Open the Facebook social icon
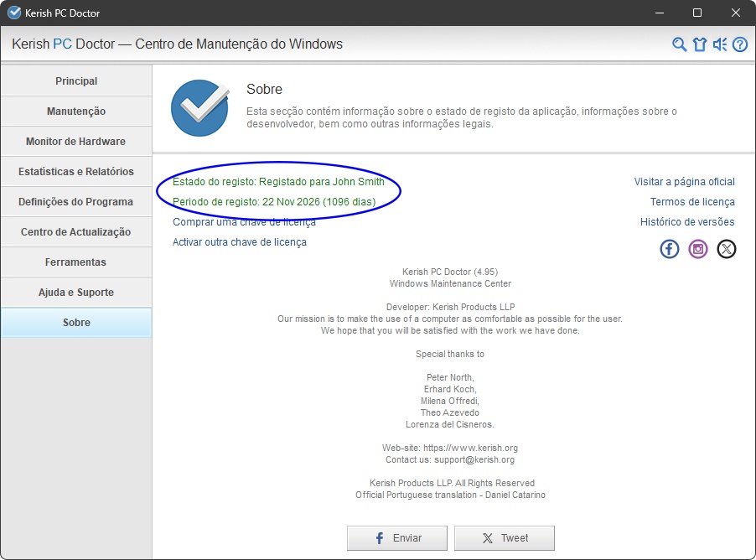 [669, 249]
